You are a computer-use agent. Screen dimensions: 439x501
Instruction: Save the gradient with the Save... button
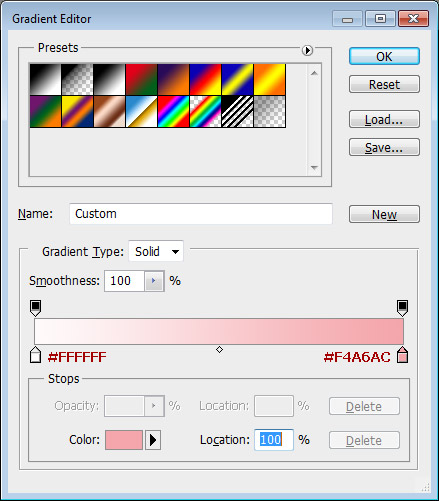(384, 147)
